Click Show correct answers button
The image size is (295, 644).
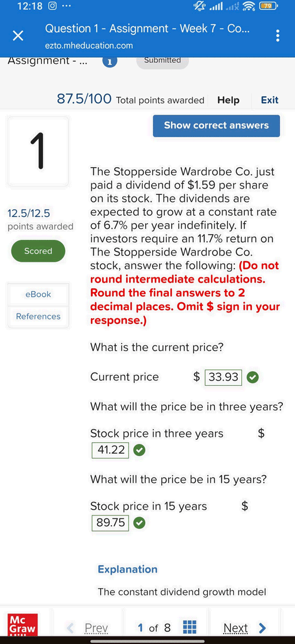(216, 126)
